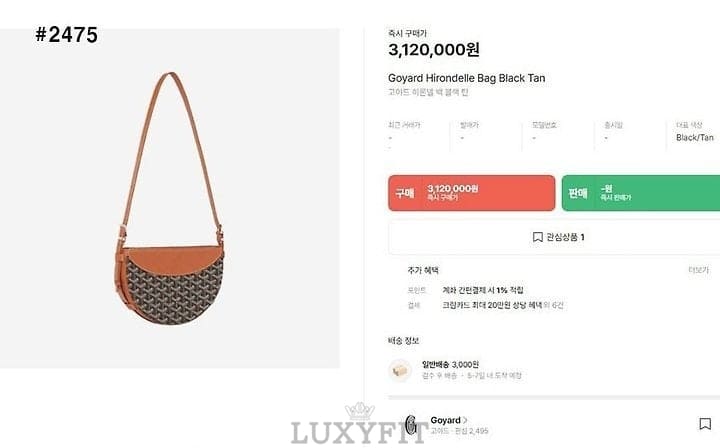Expand the chevron next to Goyard

pos(465,420)
